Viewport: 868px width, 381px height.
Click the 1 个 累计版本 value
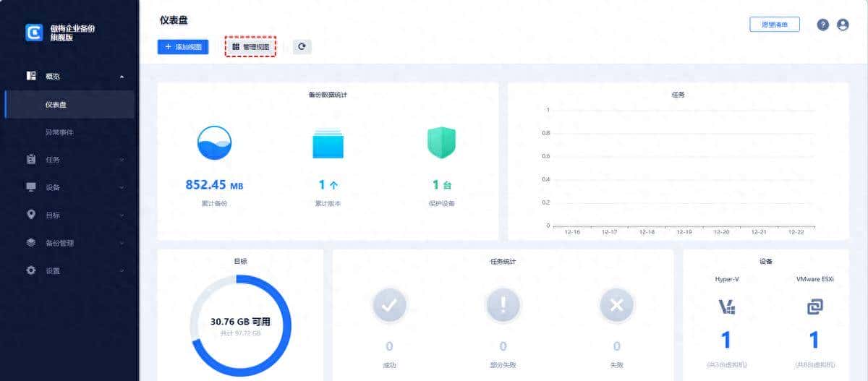(x=328, y=184)
